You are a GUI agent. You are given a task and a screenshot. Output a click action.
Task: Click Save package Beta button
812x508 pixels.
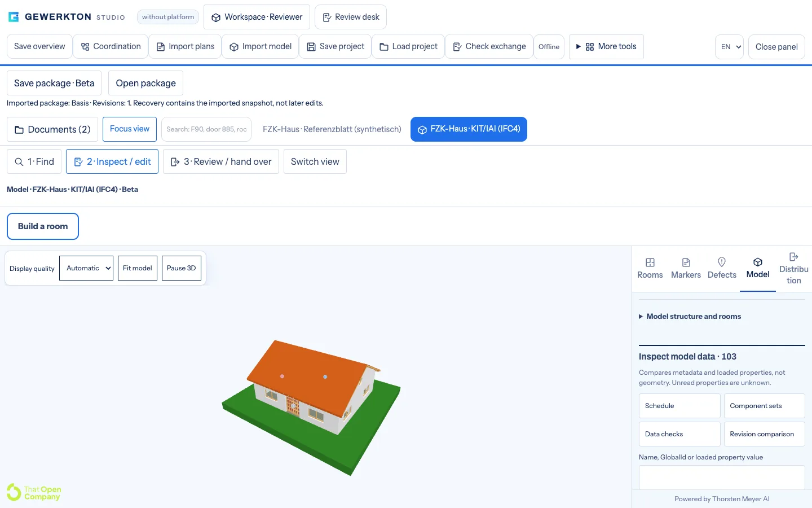click(54, 83)
